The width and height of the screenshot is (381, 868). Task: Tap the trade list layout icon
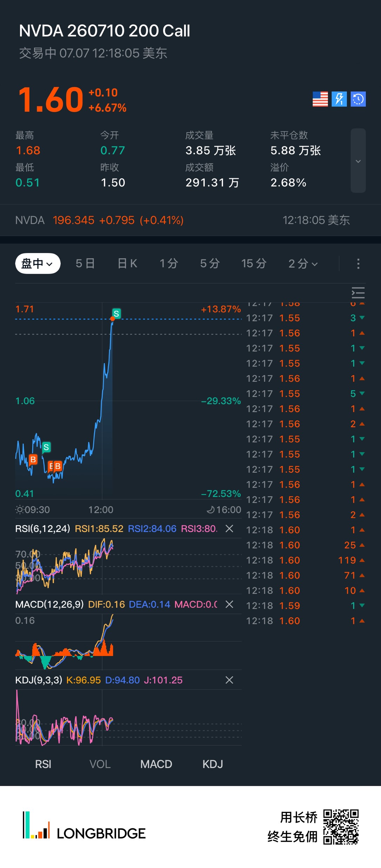[358, 293]
